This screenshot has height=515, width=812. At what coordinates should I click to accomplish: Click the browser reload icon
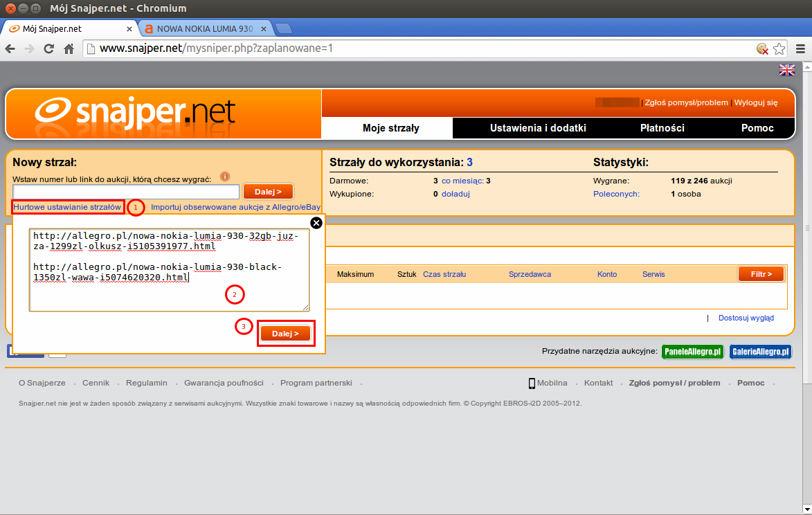pos(49,48)
